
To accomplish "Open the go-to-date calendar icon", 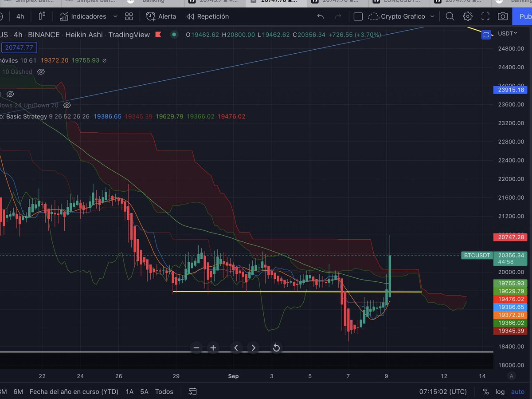I will coord(192,391).
